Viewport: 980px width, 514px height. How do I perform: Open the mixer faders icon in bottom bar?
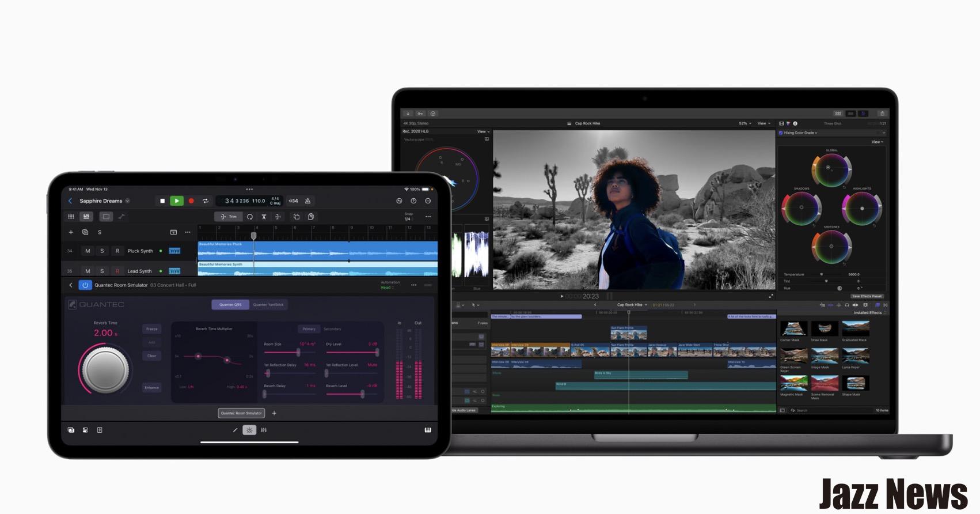[264, 430]
